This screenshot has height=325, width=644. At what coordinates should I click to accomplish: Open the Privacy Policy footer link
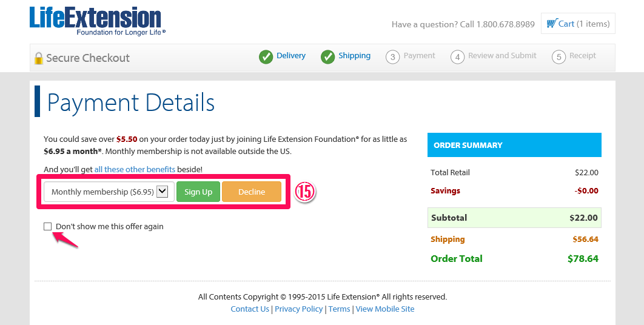tap(298, 309)
